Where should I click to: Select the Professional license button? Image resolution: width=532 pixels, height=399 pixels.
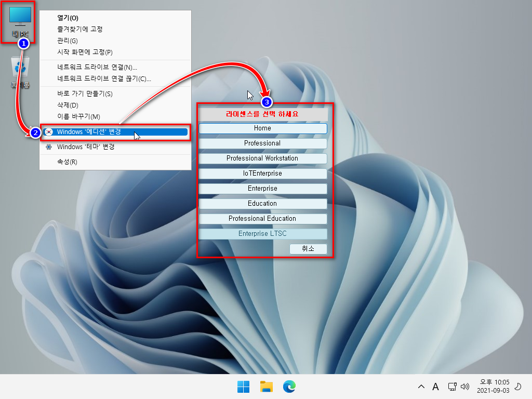pos(262,143)
